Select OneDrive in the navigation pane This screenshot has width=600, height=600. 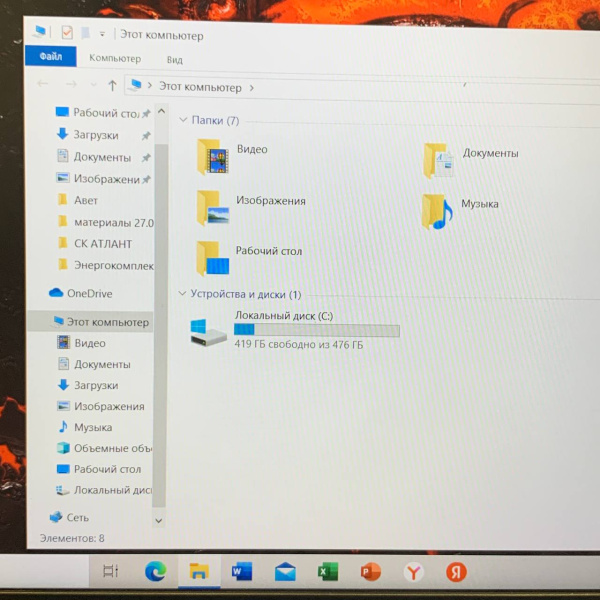coord(89,294)
